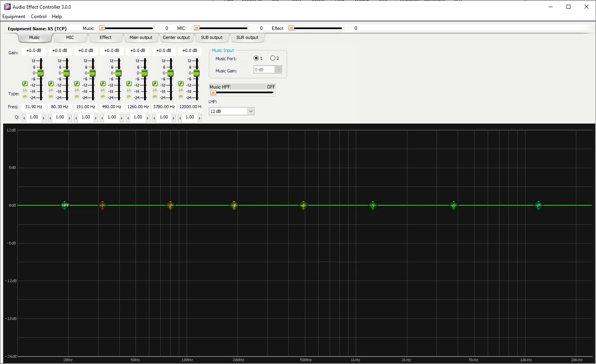Increase Q value of the 80.30 Hz band
Image resolution: width=596 pixels, height=364 pixels.
pyautogui.click(x=70, y=118)
